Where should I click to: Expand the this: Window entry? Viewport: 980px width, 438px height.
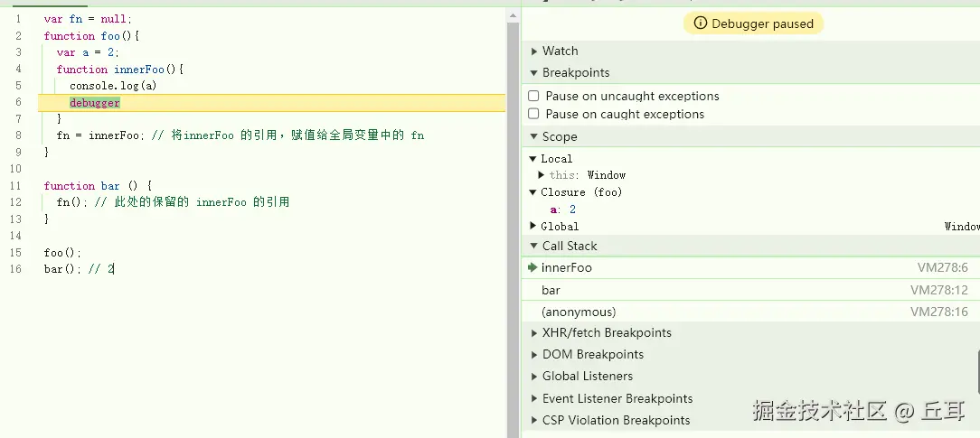[x=542, y=175]
